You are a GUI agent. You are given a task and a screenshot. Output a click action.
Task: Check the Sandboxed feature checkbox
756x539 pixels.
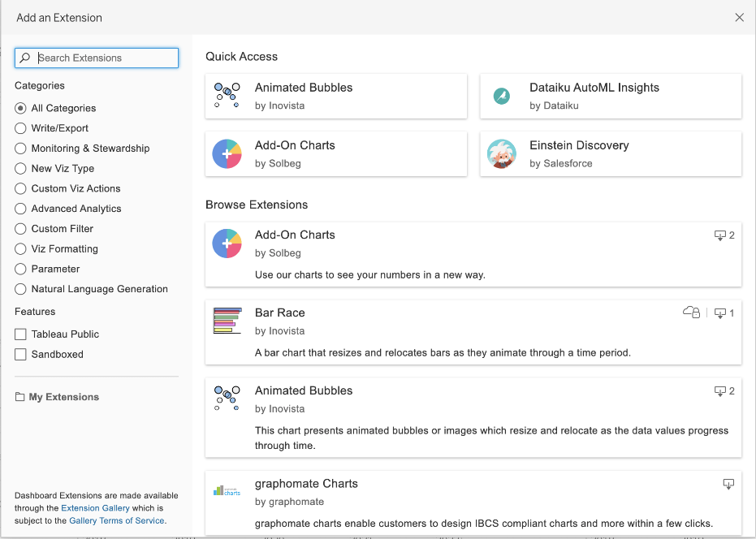pos(21,355)
